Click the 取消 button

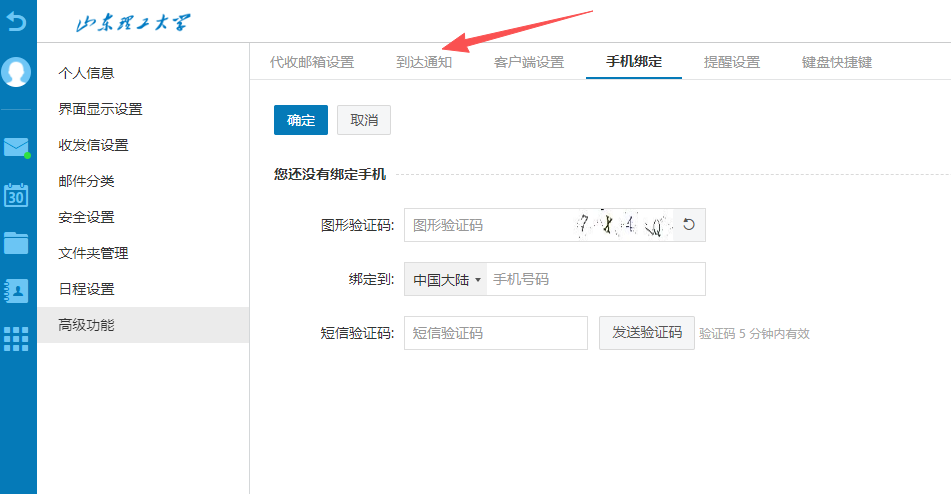(x=364, y=120)
